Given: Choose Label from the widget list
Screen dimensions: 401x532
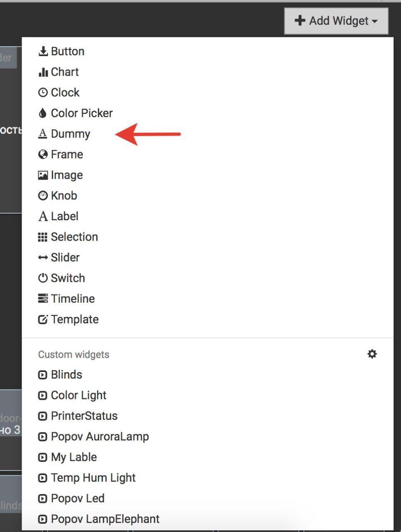Looking at the screenshot, I should 208,216.
